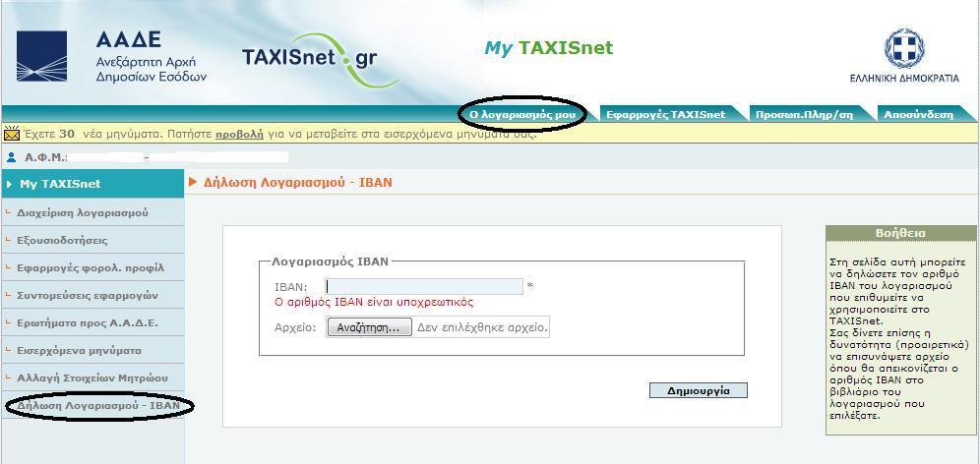Screen dimensions: 980x464
Task: Click the Δημιουργία button
Action: (x=699, y=390)
